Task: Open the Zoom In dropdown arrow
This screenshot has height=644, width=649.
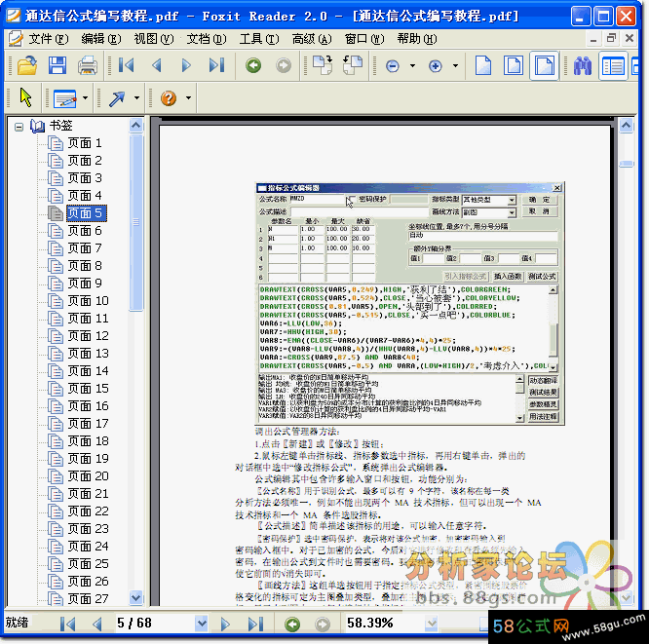Action: tap(455, 66)
